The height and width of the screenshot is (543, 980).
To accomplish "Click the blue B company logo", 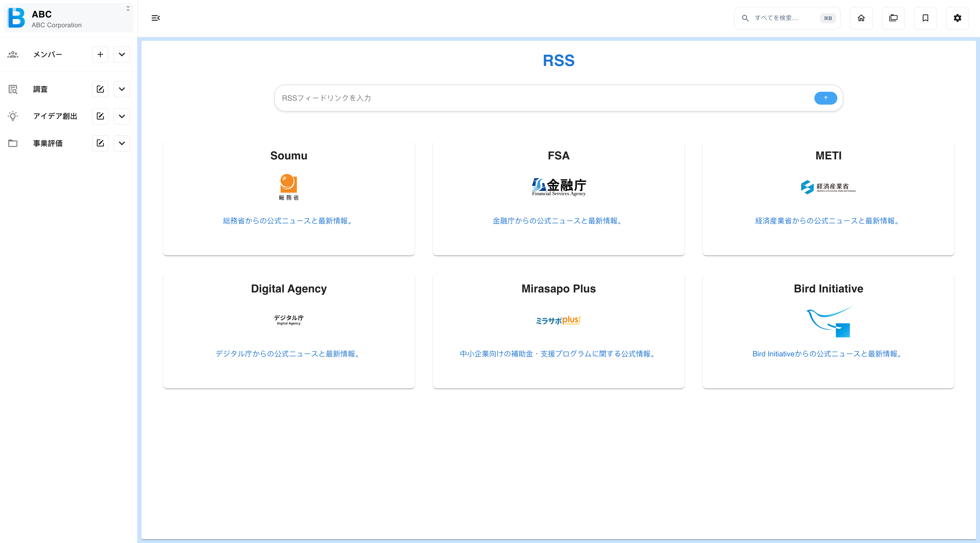I will pyautogui.click(x=16, y=18).
